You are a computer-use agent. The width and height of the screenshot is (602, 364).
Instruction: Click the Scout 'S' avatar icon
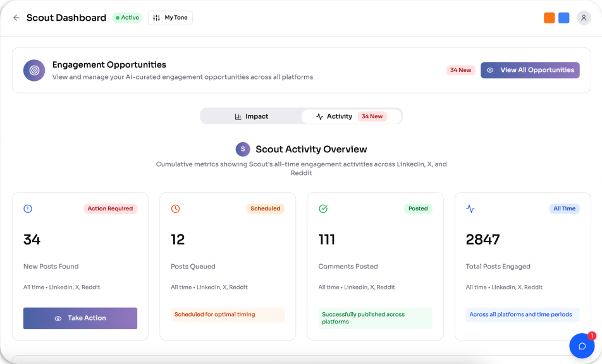pos(243,149)
